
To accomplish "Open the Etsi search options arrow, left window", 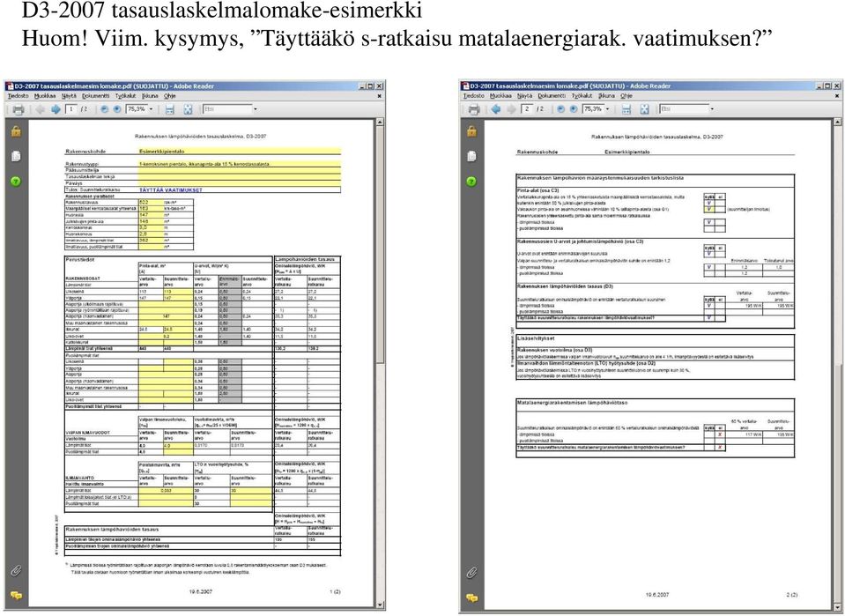I will tap(256, 109).
